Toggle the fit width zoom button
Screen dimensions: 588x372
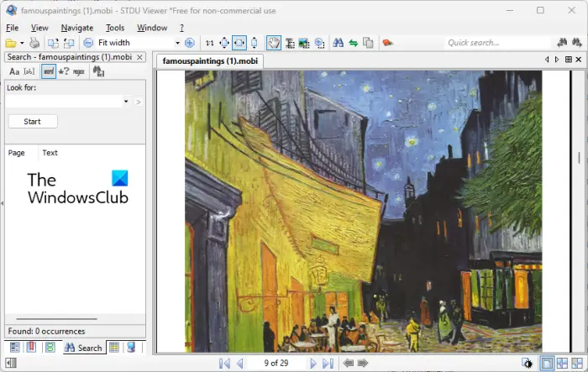click(x=239, y=43)
